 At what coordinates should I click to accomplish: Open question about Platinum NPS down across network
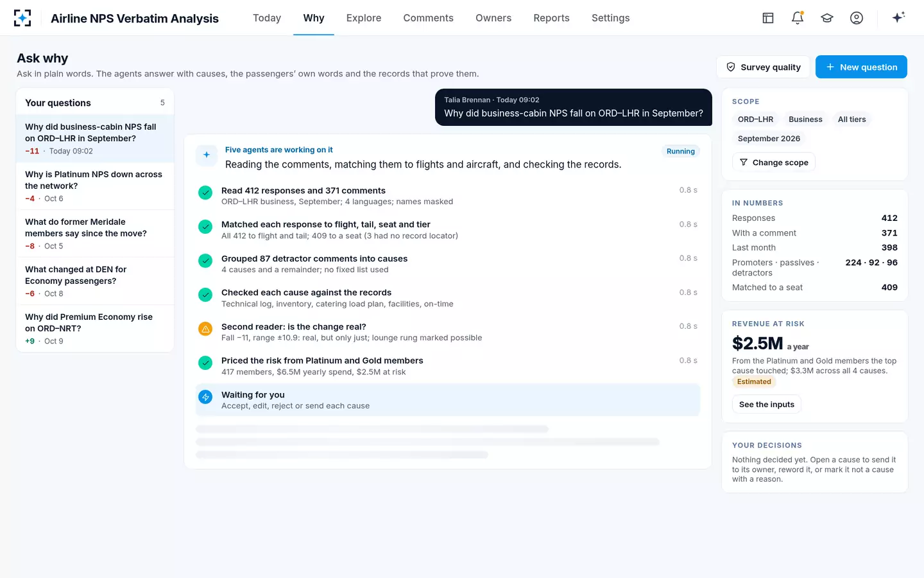[x=95, y=186]
